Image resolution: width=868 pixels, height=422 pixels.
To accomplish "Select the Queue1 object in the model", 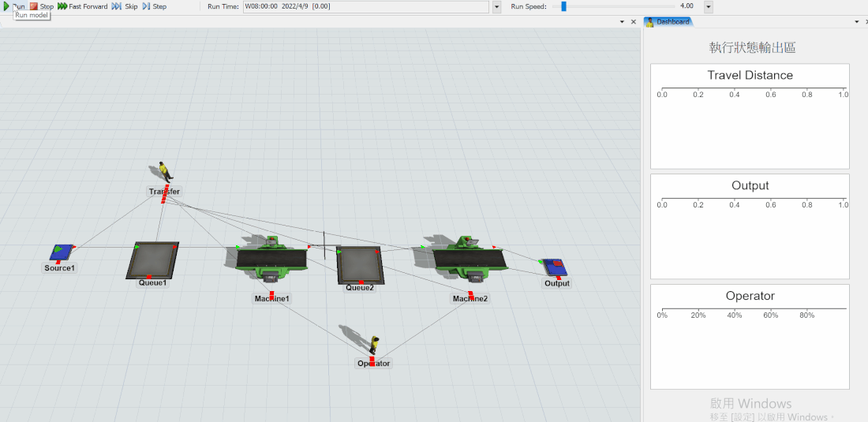I will pos(152,260).
